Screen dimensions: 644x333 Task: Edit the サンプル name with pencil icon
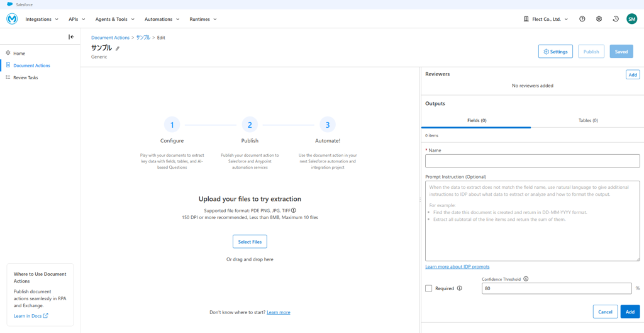(118, 48)
